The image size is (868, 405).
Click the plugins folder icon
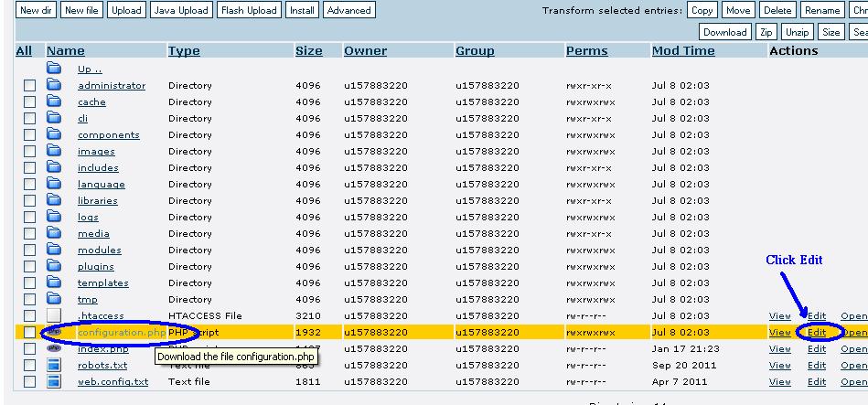point(54,265)
